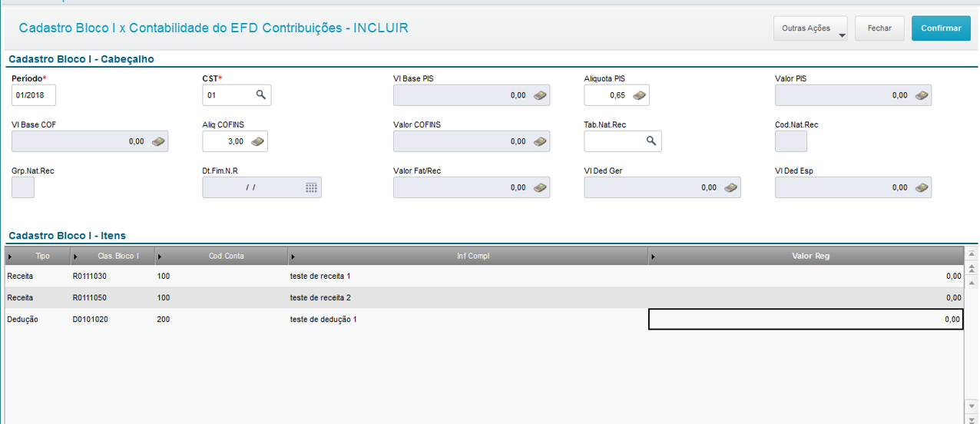This screenshot has width=980, height=424.
Task: Click the Confirmar button
Action: 941,28
